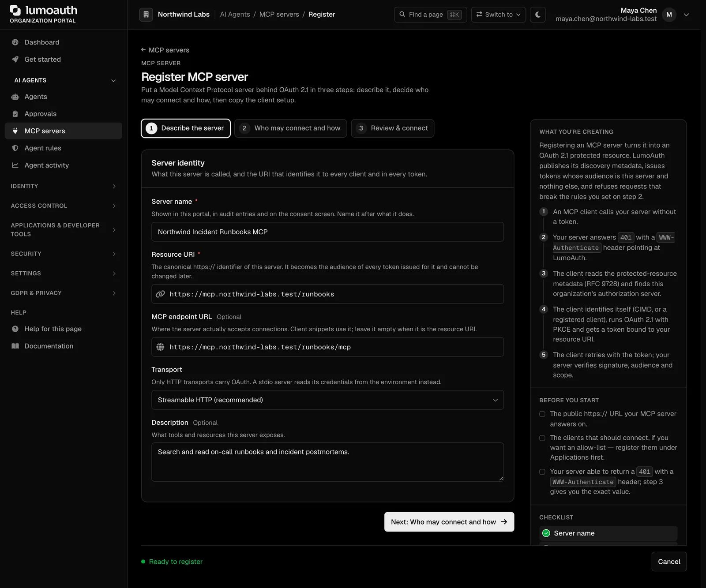Go back via MCP servers arrow link
This screenshot has height=588, width=706.
[x=165, y=50]
